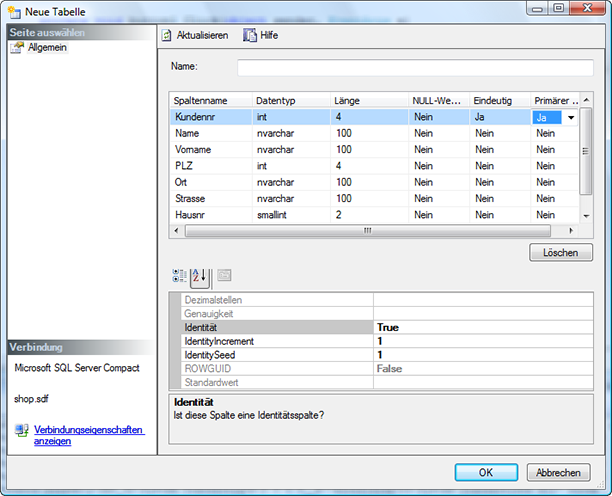Click the grid vertical scroll up arrow
The width and height of the screenshot is (612, 496).
(586, 100)
